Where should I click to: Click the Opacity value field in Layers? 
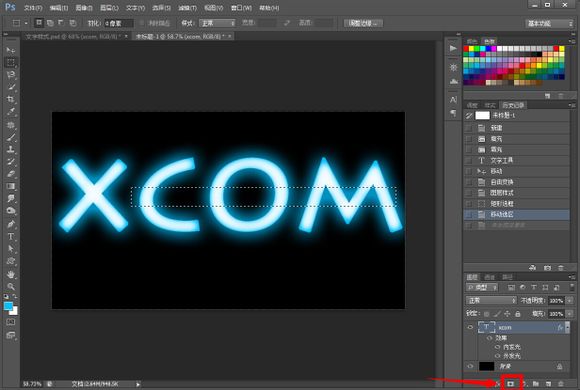click(x=556, y=300)
